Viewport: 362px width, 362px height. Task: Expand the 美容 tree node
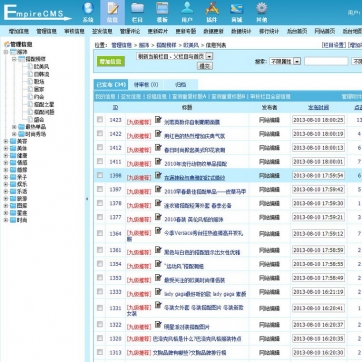pos(6,141)
